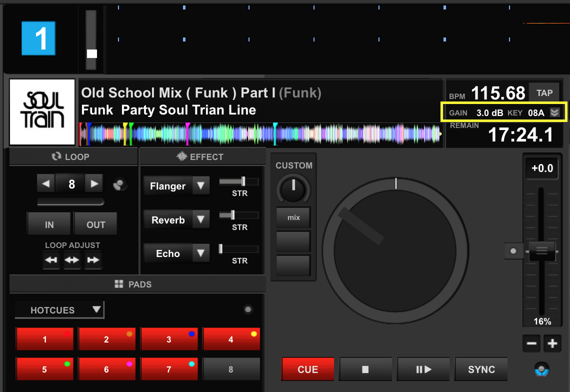Click the pads options dot icon

tap(248, 309)
